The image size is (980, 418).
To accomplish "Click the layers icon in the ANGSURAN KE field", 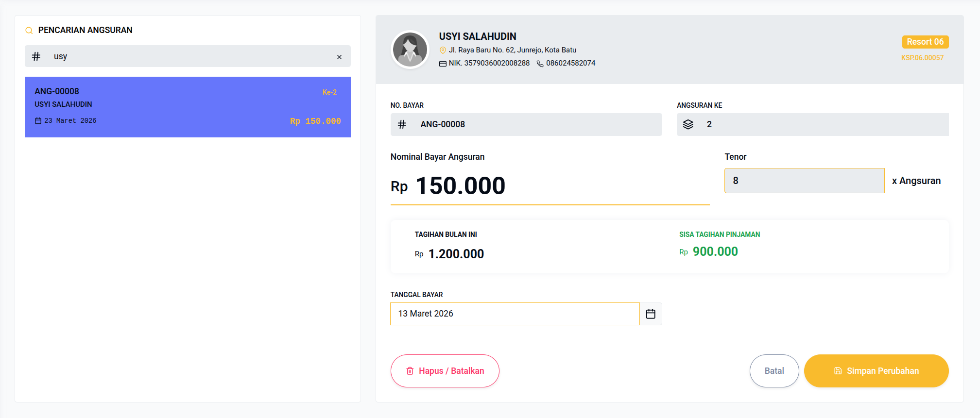I will (688, 124).
